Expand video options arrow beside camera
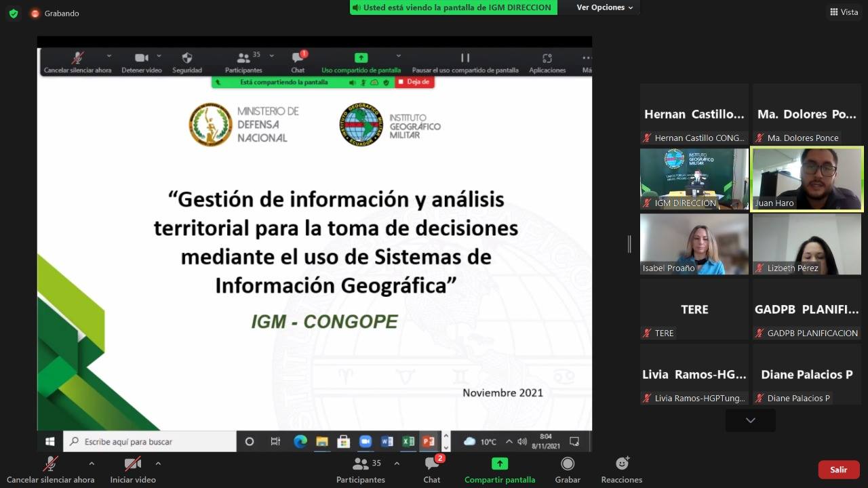868x488 pixels. (158, 464)
